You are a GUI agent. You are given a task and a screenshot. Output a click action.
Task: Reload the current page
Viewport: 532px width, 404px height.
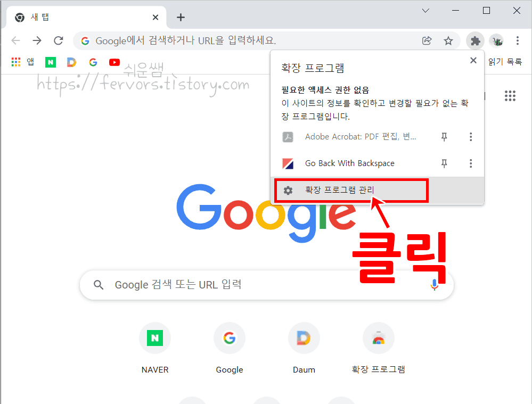[x=59, y=40]
